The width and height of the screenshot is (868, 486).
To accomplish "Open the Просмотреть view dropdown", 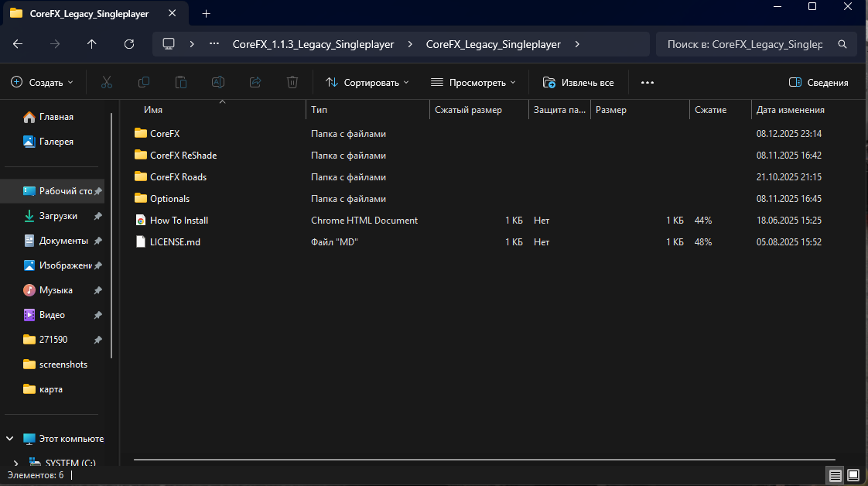I will 473,82.
